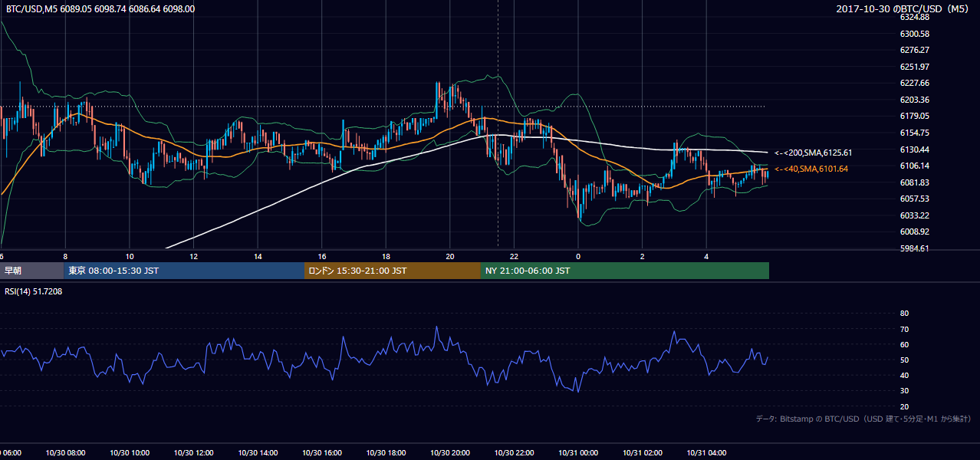Click the 10/30 18:00 bottom time label
The width and height of the screenshot is (980, 460).
pos(386,453)
